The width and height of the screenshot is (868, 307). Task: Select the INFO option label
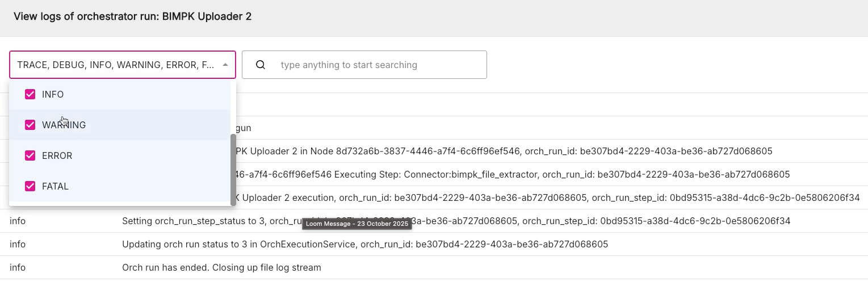click(x=53, y=94)
